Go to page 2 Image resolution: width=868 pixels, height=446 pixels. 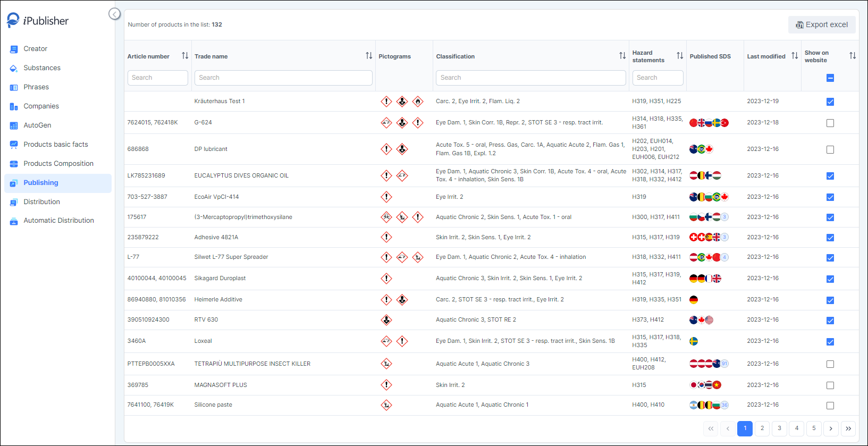(x=762, y=428)
